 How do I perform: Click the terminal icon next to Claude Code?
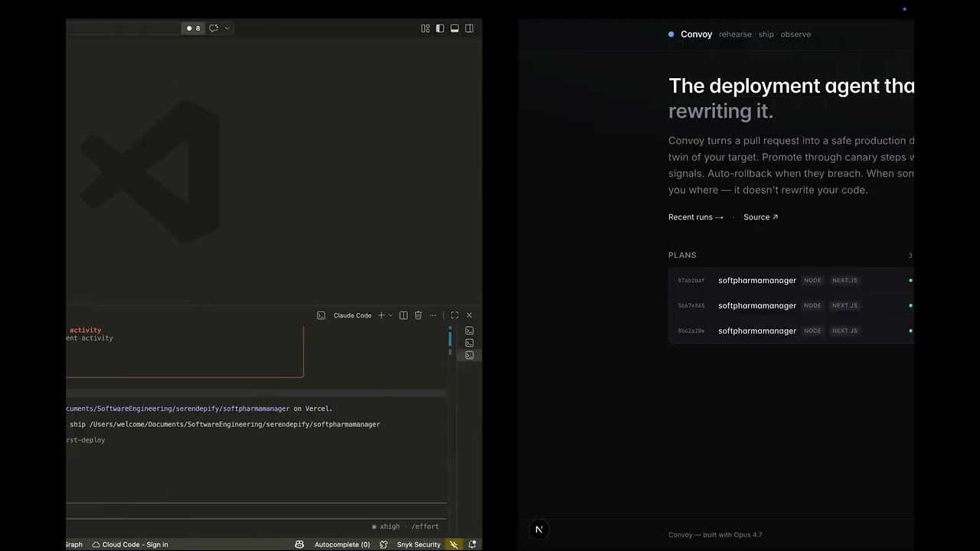tap(321, 315)
